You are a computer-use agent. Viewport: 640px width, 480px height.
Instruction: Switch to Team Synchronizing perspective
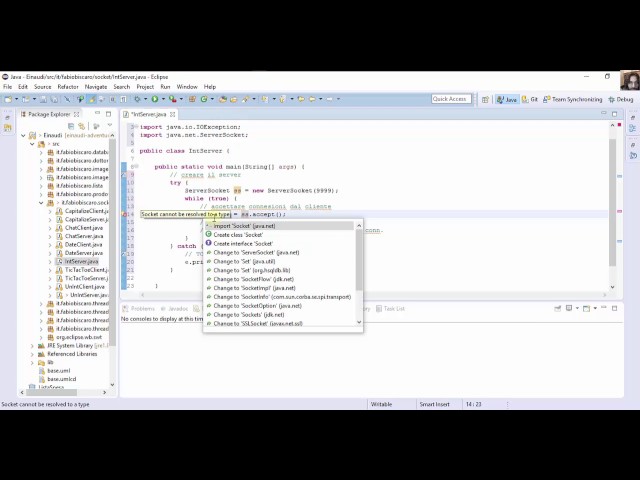tap(573, 99)
